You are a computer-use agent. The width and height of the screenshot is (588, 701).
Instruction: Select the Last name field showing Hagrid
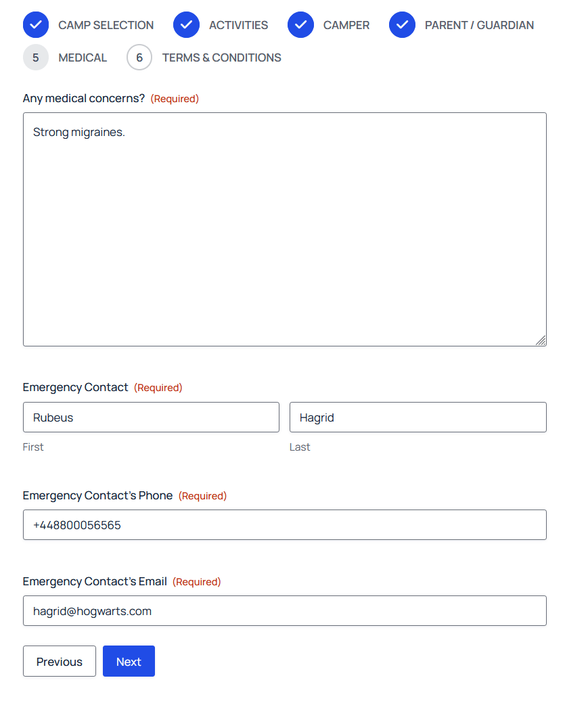pyautogui.click(x=417, y=417)
